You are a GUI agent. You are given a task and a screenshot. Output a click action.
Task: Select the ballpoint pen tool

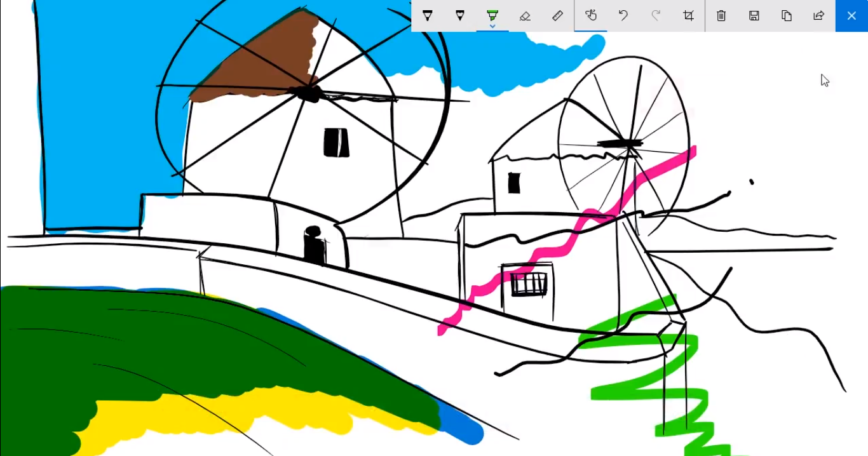pos(428,16)
